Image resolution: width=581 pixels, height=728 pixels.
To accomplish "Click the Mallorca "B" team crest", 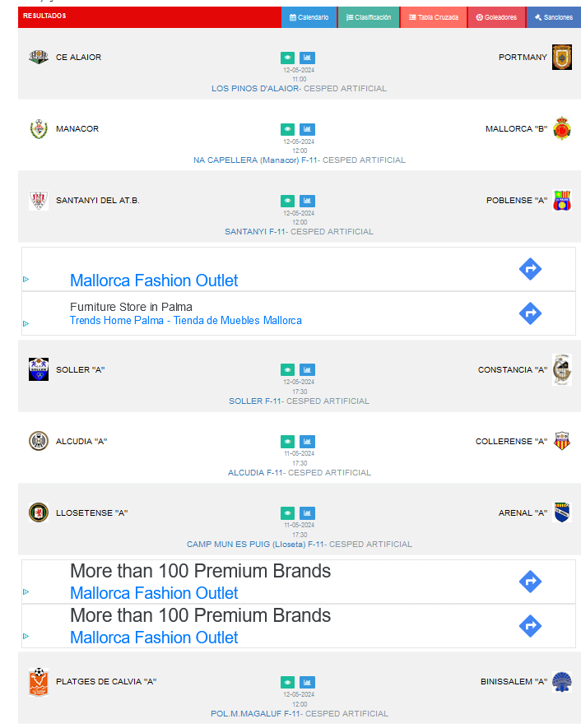I will (561, 128).
